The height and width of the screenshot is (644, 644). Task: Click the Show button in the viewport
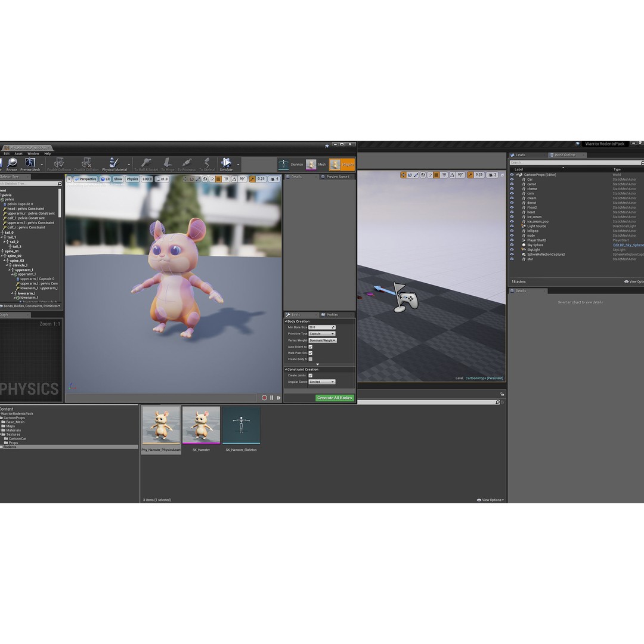118,179
